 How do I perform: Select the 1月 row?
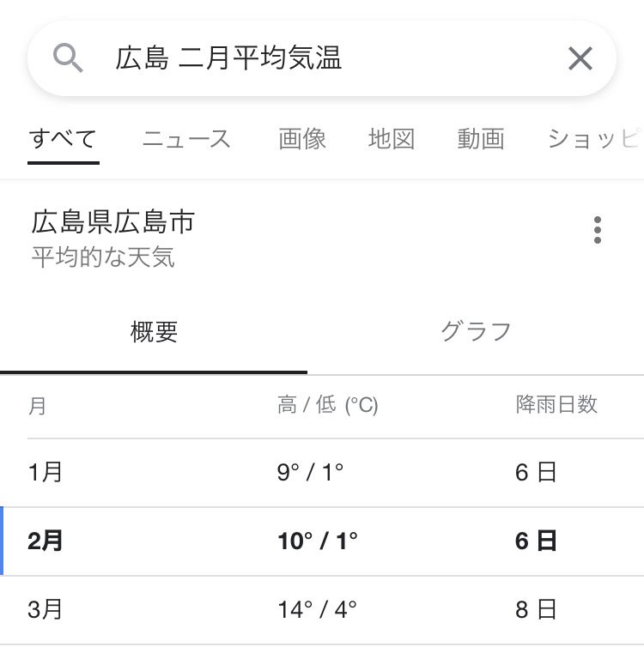322,472
